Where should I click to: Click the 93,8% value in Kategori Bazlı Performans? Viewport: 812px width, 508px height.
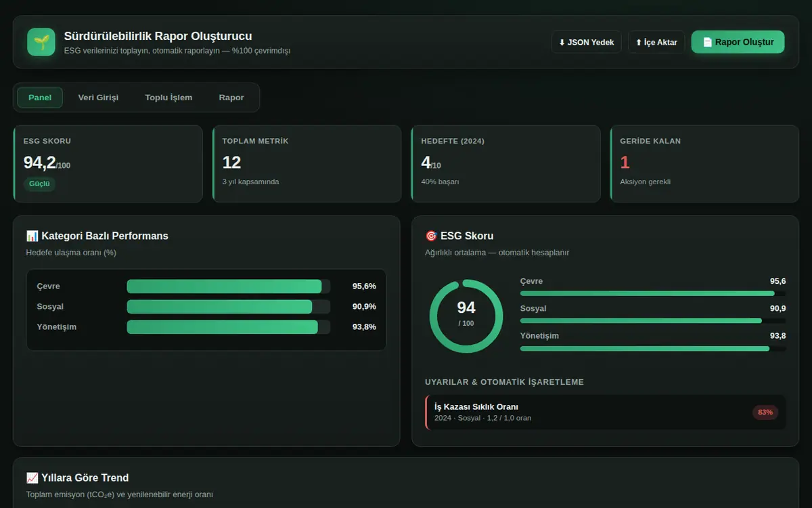pyautogui.click(x=364, y=327)
